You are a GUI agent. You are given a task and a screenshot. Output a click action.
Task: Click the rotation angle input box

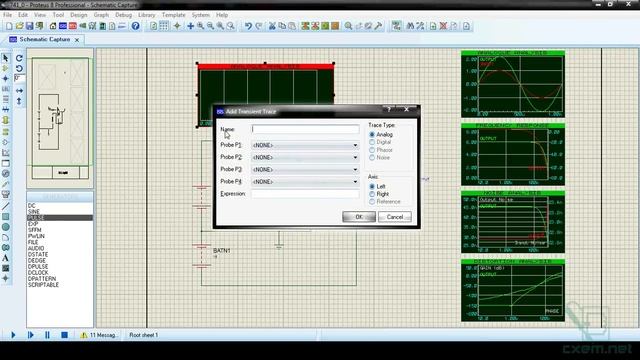(x=19, y=78)
